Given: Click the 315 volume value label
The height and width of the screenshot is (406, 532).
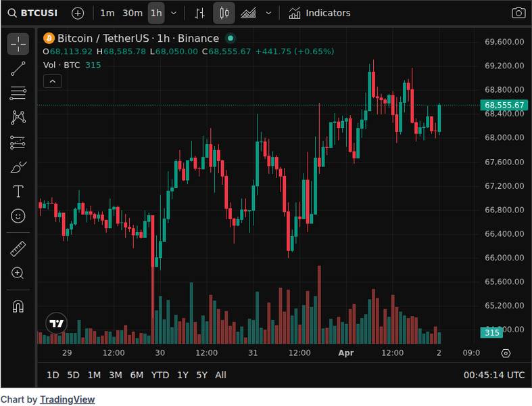Looking at the screenshot, I should pos(491,332).
